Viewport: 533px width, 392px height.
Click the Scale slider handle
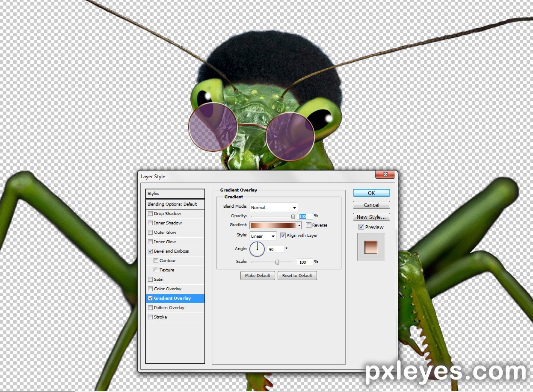(277, 262)
